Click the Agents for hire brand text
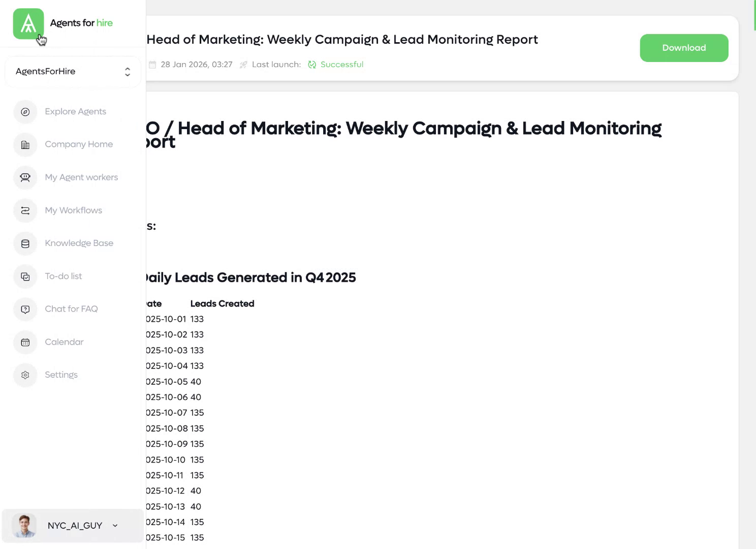 81,23
